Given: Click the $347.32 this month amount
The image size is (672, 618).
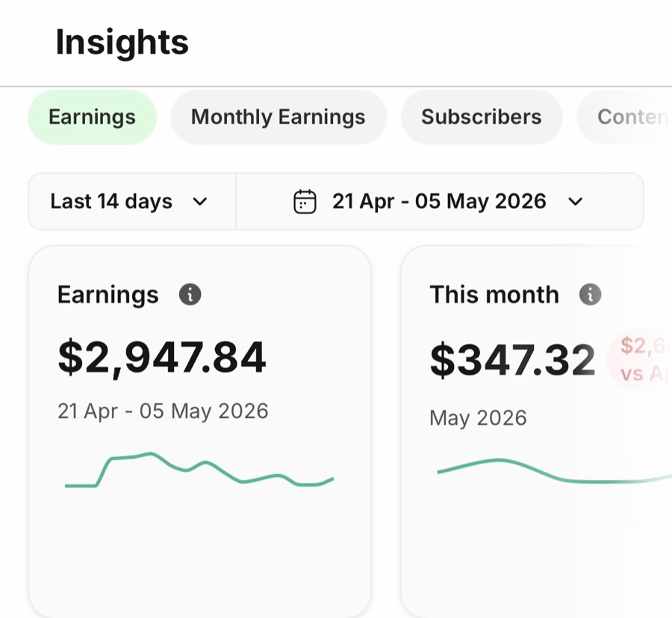Looking at the screenshot, I should coord(512,360).
